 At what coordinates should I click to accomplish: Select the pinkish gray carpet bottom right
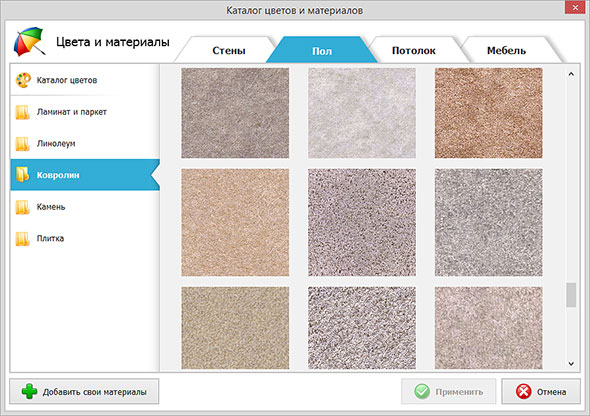tap(488, 328)
